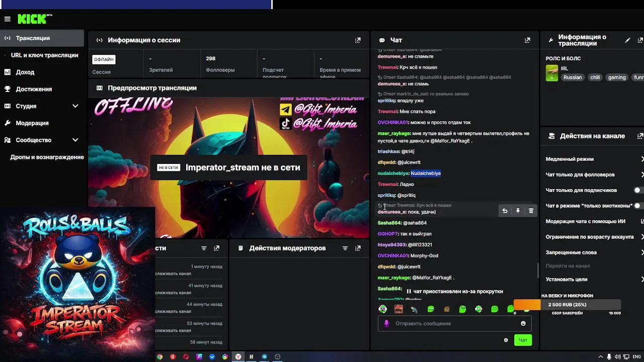Pop out the Действия модераторов panel
The height and width of the screenshot is (362, 644).
358,248
